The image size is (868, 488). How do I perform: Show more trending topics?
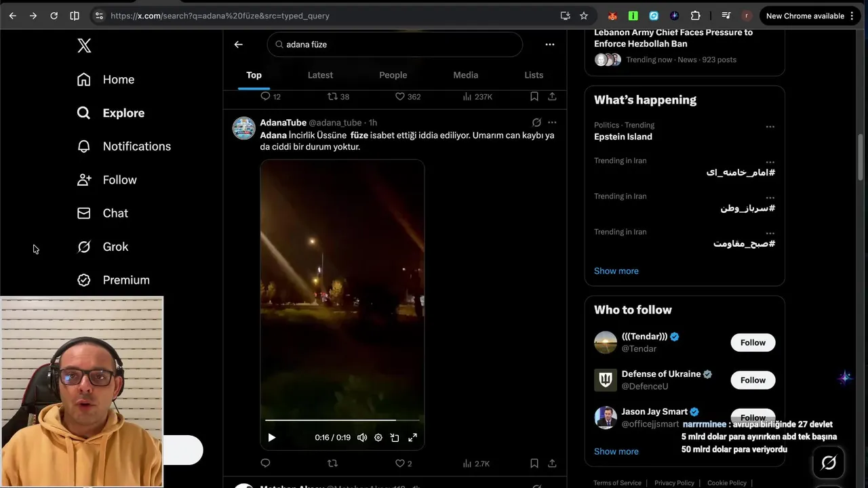coord(616,271)
